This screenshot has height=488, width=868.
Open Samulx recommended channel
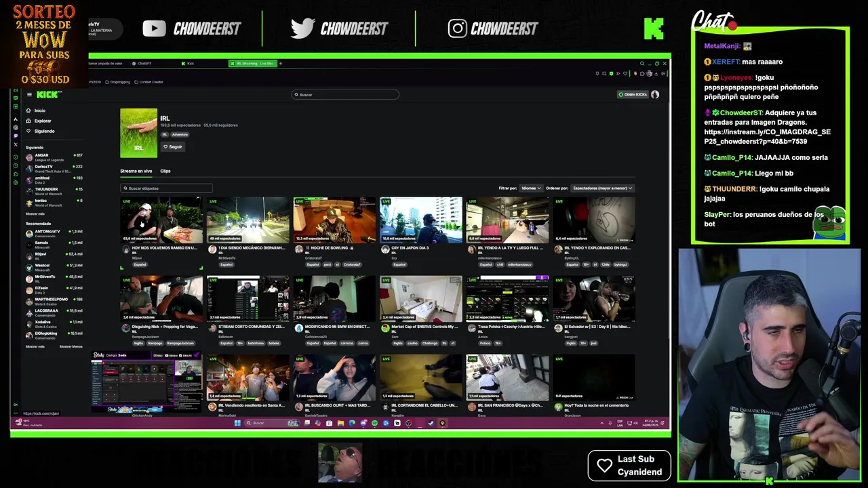pos(54,245)
